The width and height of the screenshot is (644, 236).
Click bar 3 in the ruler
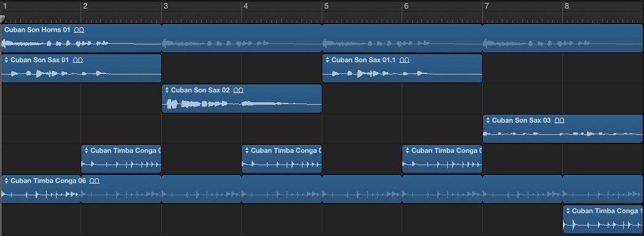click(x=165, y=6)
